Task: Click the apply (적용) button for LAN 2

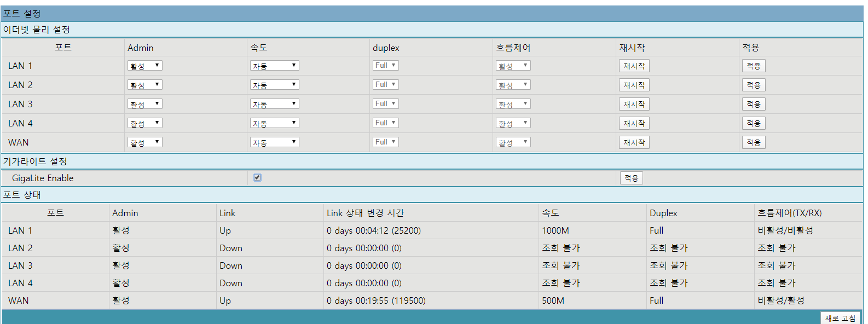Action: coord(754,85)
